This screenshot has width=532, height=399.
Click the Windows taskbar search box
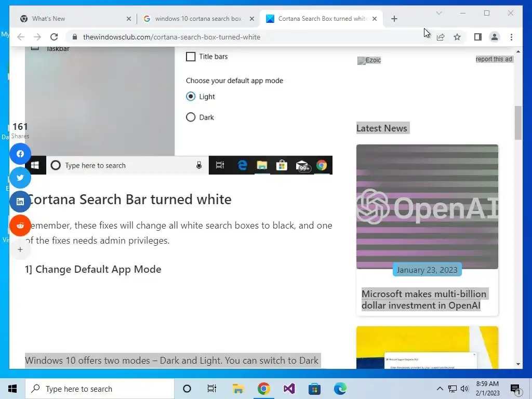100,389
